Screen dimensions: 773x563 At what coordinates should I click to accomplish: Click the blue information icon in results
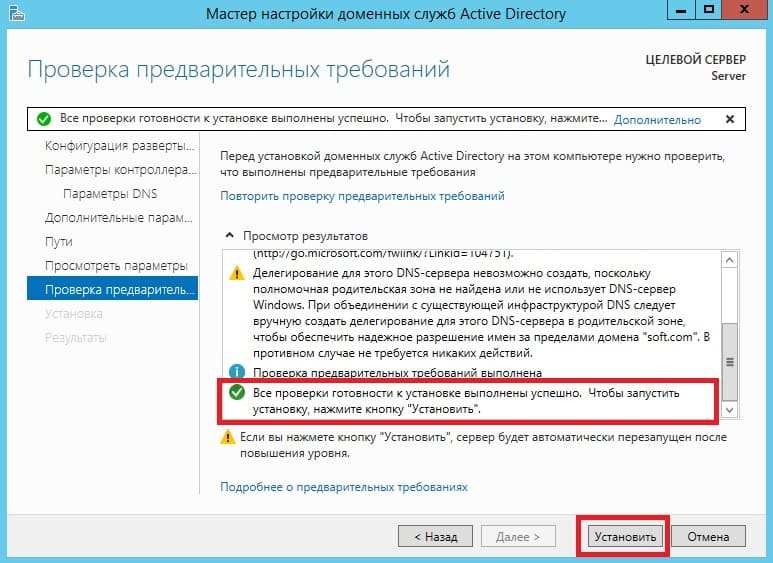click(237, 371)
